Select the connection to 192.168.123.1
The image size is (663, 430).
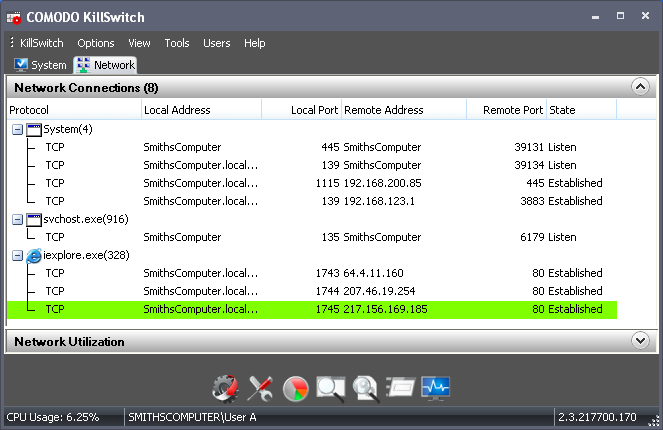[x=312, y=201]
